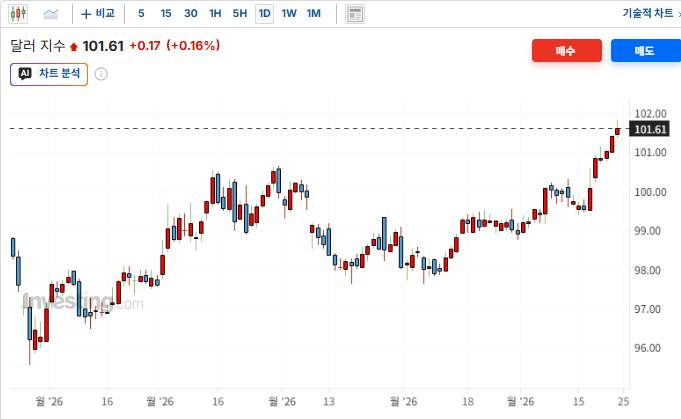The width and height of the screenshot is (681, 419).
Task: Click the 15 date axis label
Action: (579, 402)
